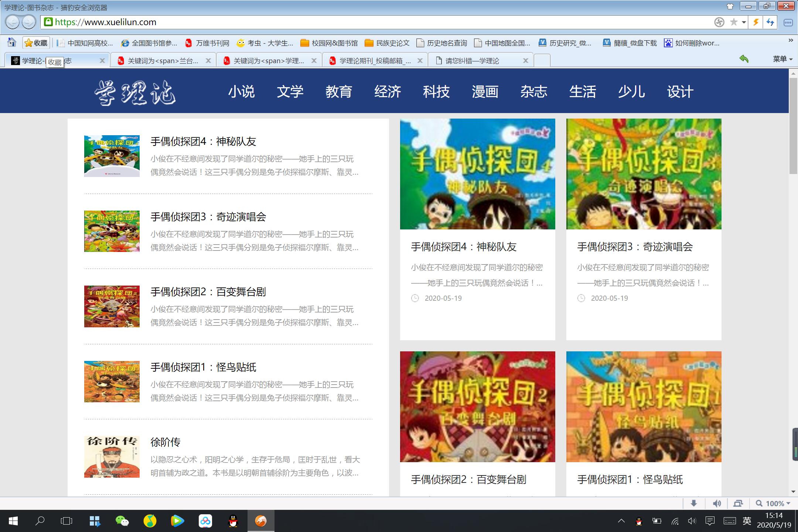Screen dimensions: 798x532
Task: Open 中国知网高校 bookmark
Action: pos(85,43)
